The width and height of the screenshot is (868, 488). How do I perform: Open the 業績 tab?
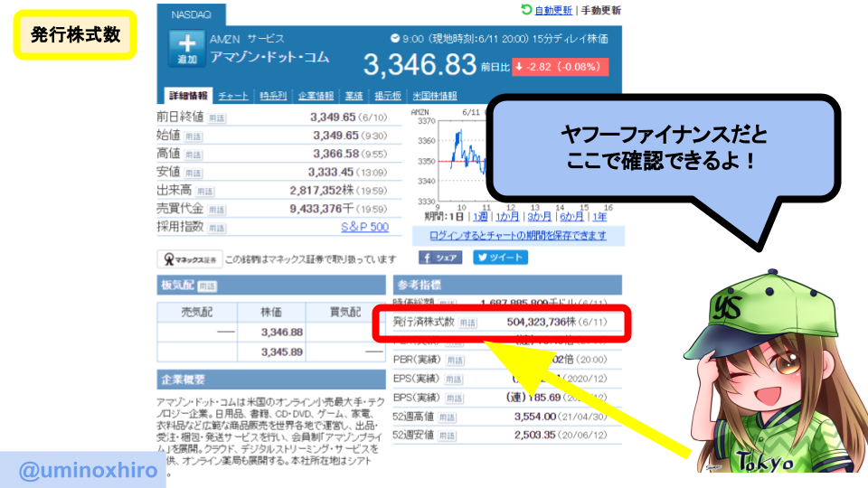[x=354, y=96]
